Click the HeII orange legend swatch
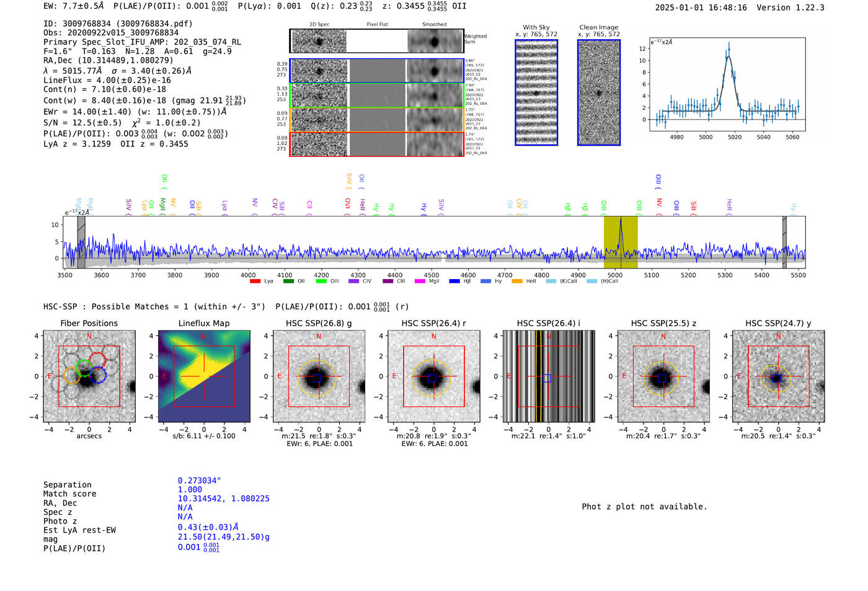 click(517, 282)
